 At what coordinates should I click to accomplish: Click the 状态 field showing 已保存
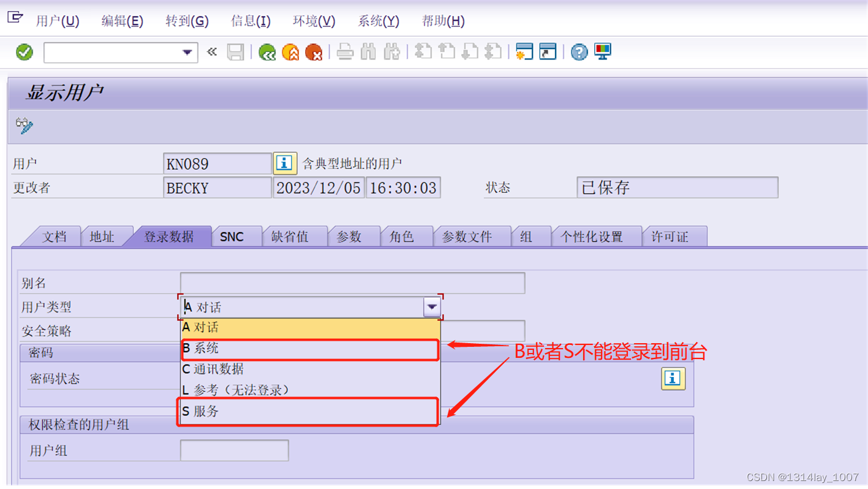(677, 188)
